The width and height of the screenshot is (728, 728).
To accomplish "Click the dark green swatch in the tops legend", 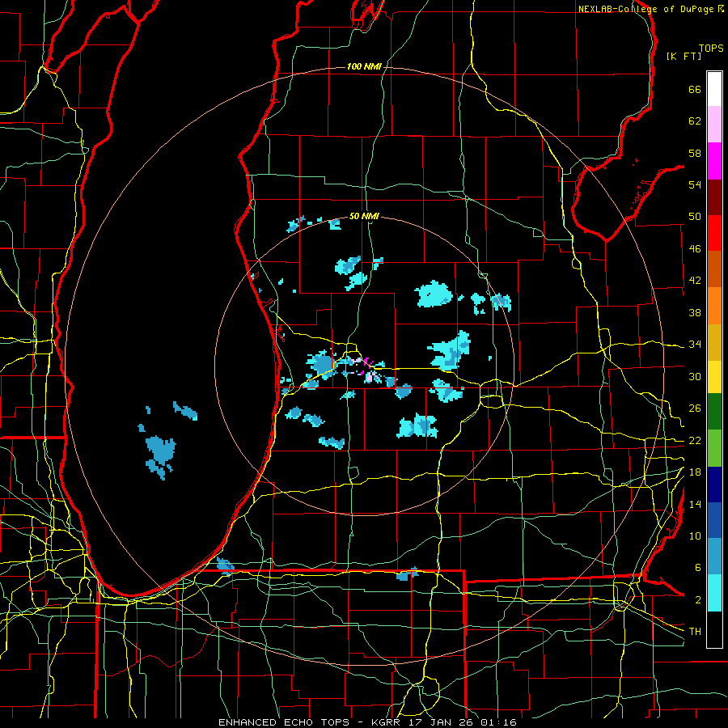I will click(x=714, y=412).
